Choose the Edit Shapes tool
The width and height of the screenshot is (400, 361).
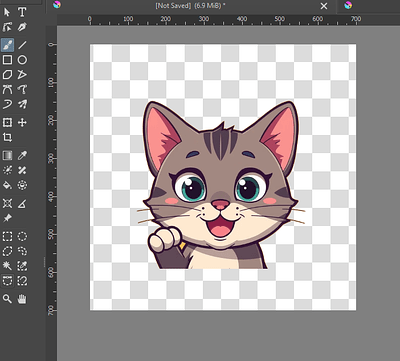[x=7, y=27]
